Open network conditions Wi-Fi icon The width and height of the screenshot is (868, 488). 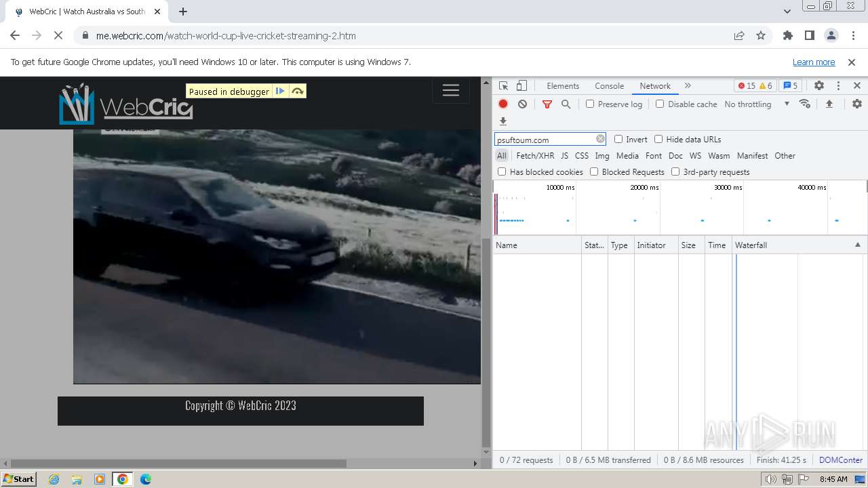point(805,104)
